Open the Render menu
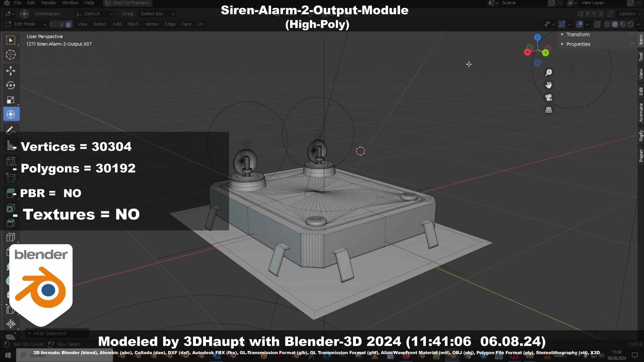 tap(48, 3)
